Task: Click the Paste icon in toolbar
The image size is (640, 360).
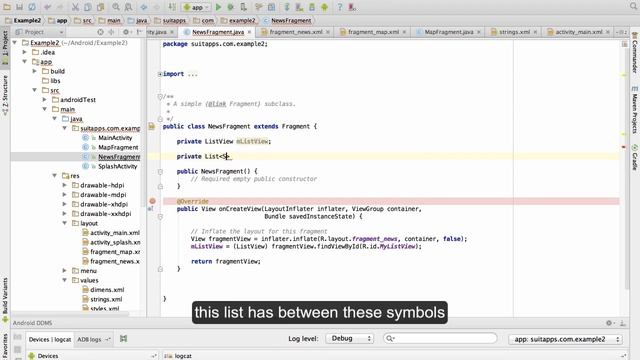Action: point(100,7)
